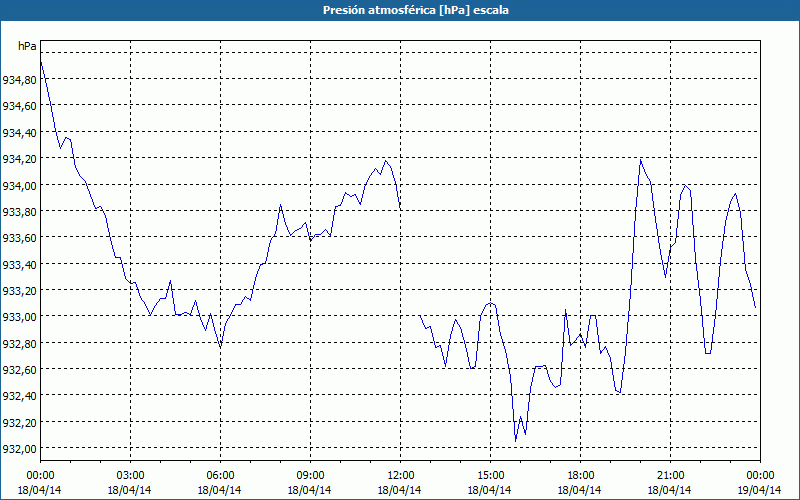
Task: Select the 18/04/14 date under 15:00
Action: coord(490,490)
